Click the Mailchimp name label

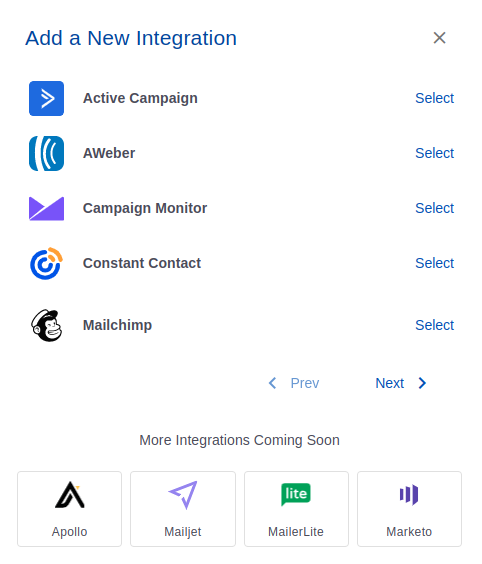(x=117, y=325)
